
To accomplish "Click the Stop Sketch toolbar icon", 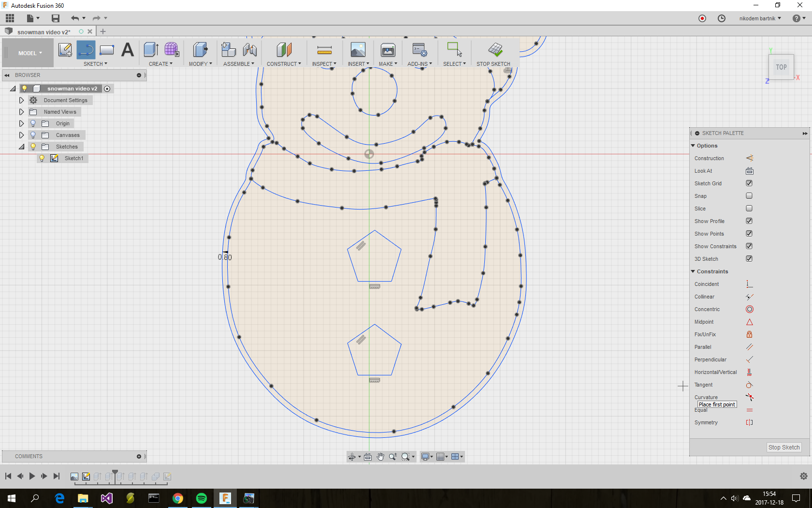I will coord(495,49).
